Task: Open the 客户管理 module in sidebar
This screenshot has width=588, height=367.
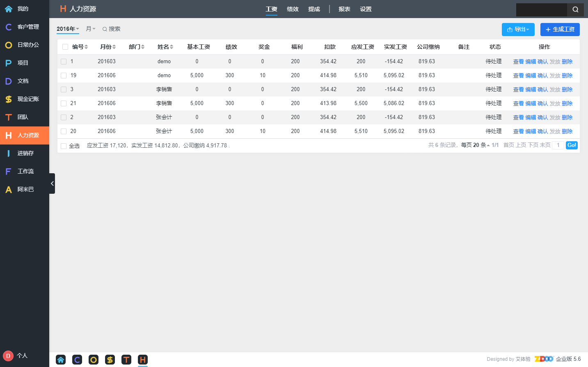Action: click(25, 27)
